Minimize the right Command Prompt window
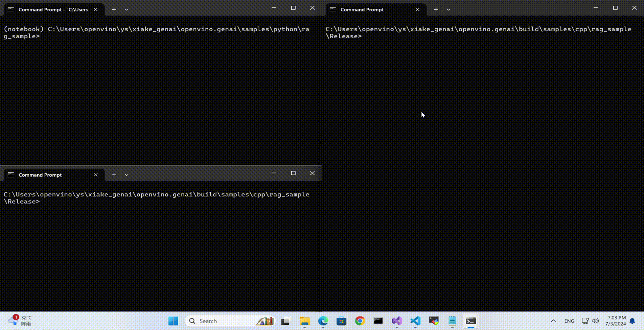Image resolution: width=644 pixels, height=330 pixels. (596, 8)
